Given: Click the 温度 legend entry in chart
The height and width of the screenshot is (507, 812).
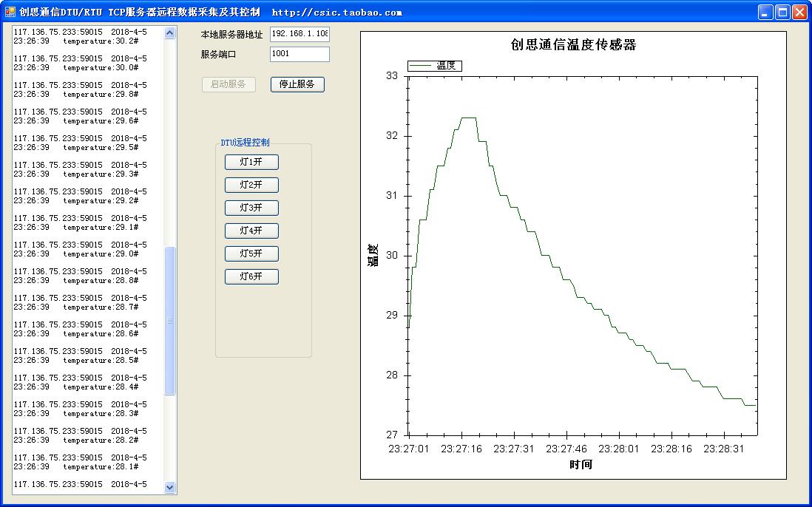Looking at the screenshot, I should tap(435, 66).
